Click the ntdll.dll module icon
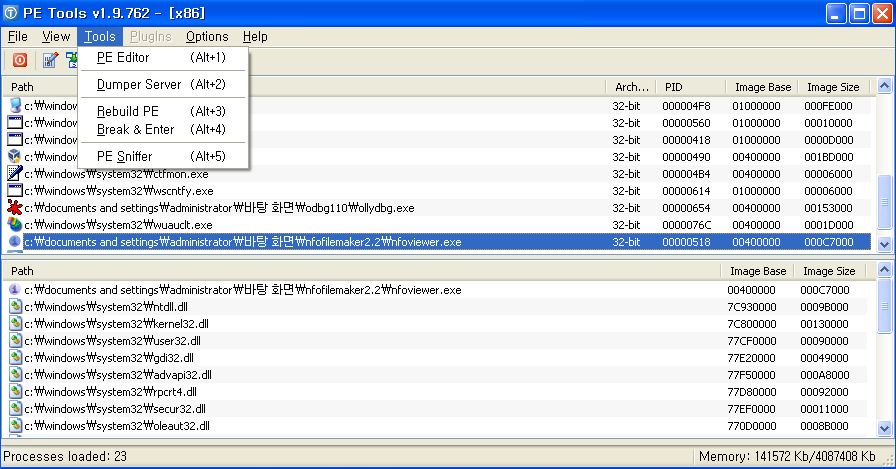896x469 pixels. pos(15,307)
